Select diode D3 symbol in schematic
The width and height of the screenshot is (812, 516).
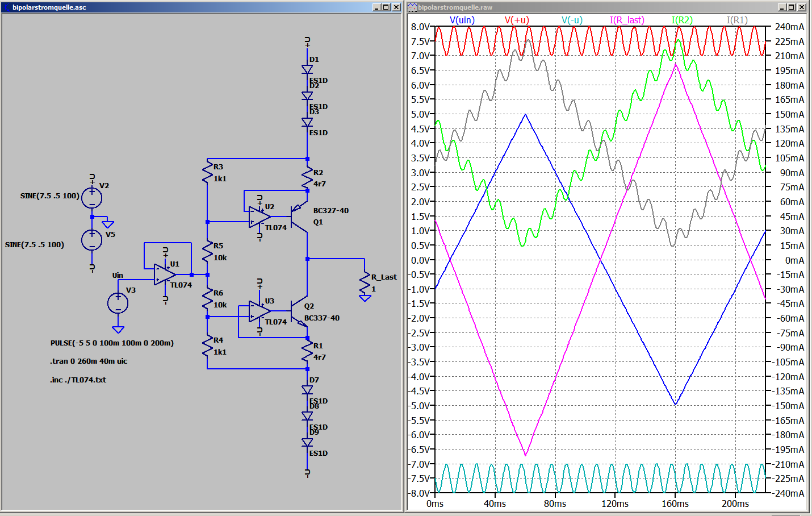[307, 122]
